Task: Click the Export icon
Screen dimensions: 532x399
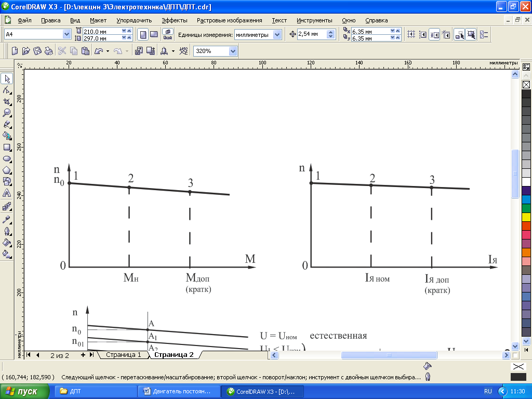Action: click(150, 51)
